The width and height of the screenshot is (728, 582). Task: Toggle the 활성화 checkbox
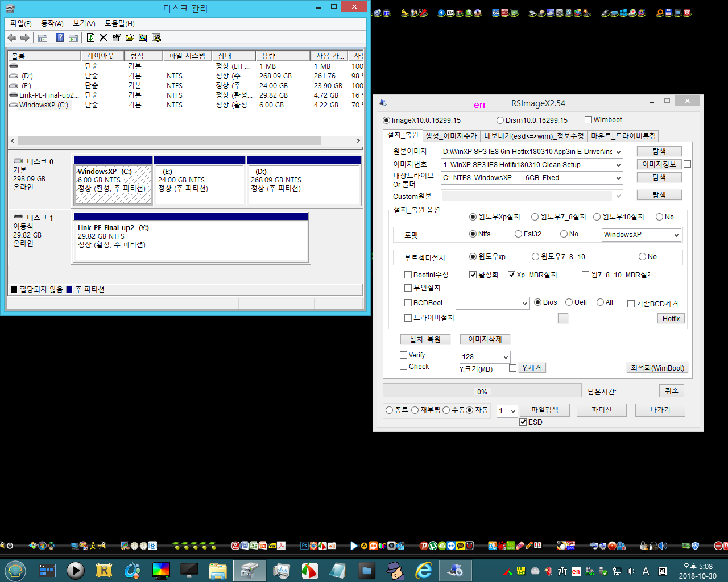(473, 275)
